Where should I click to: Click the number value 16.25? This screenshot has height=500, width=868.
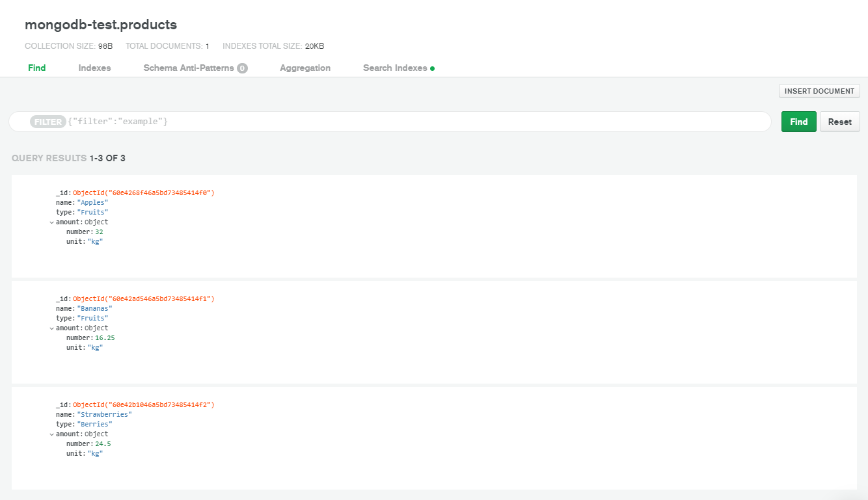(105, 337)
